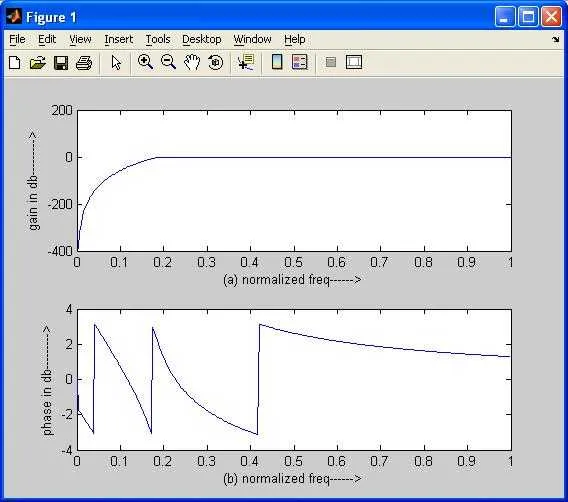Click the Hide Plot Tools icon
568x502 pixels.
331,62
